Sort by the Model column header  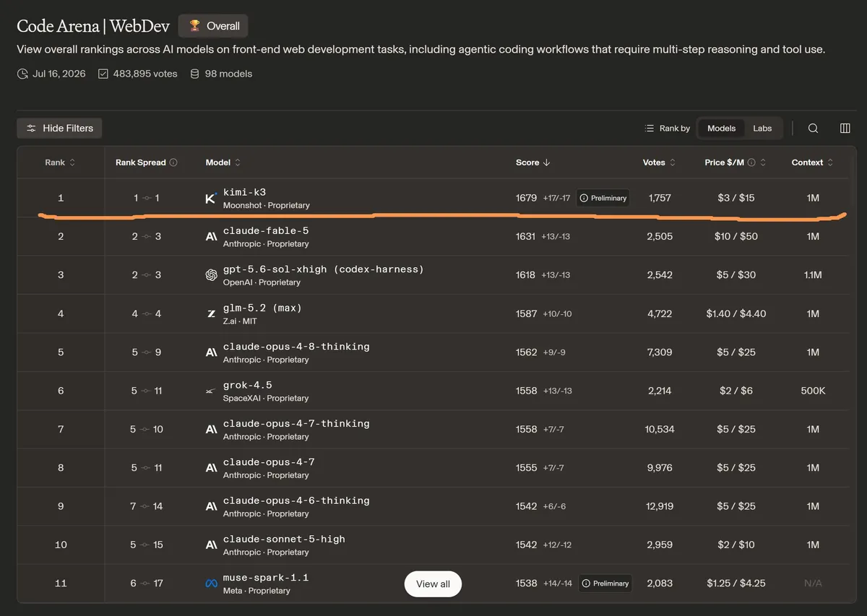coord(223,162)
